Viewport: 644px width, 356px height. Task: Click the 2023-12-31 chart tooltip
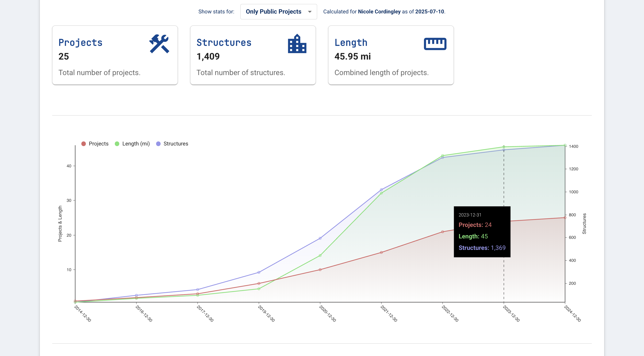482,232
